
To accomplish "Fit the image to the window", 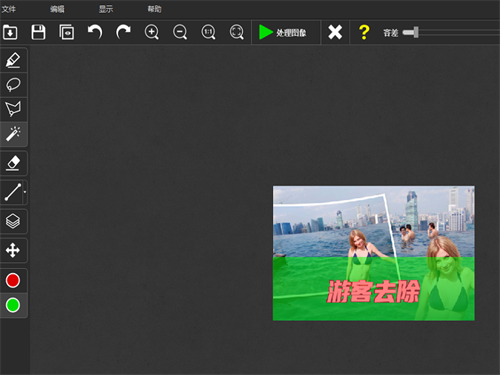I will pyautogui.click(x=237, y=32).
